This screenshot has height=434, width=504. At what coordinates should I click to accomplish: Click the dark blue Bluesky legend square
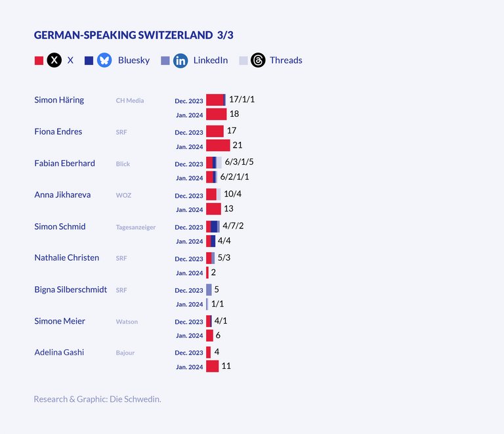pos(89,60)
